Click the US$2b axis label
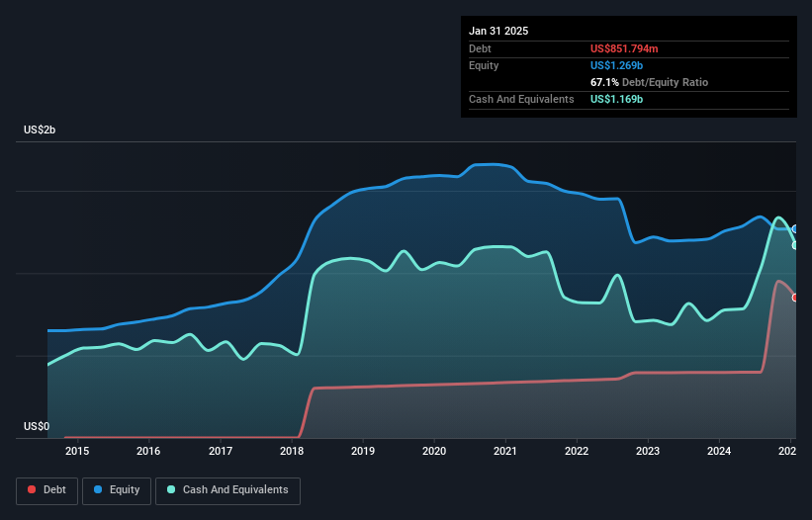Viewport: 812px width, 520px height. pos(40,130)
